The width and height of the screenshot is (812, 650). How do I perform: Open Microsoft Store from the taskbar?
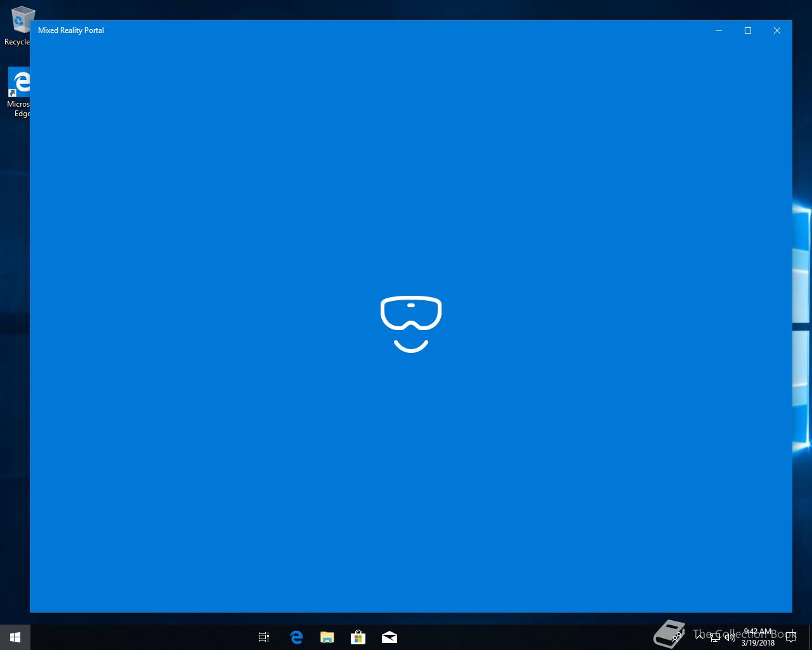point(358,637)
